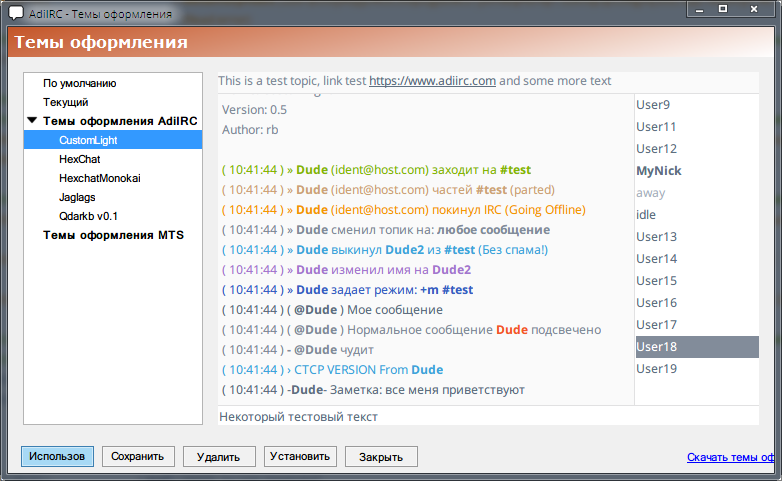Click the red highlighted Dude word
Screen dimensions: 782x481
512,329
